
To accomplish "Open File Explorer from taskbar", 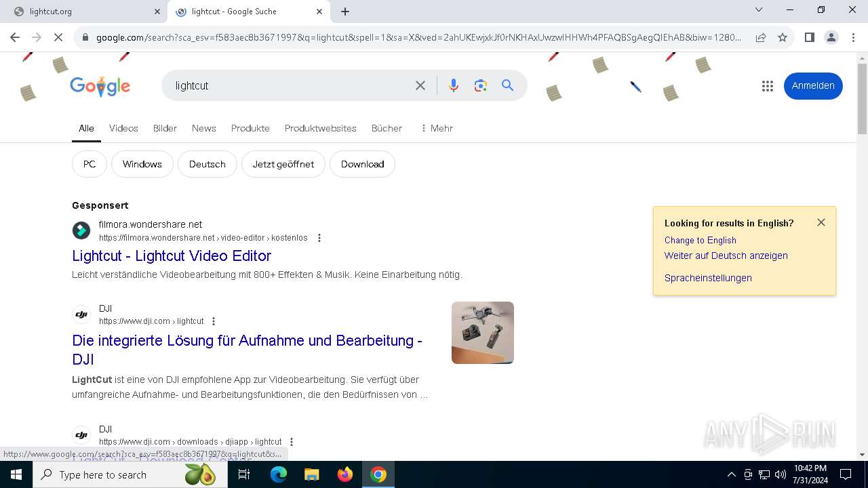I will coord(311,474).
